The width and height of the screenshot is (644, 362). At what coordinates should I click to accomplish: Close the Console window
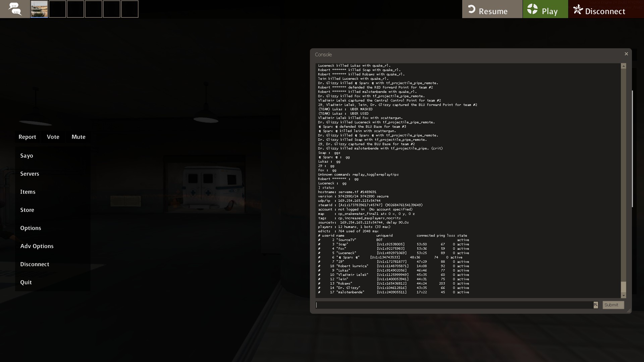626,54
